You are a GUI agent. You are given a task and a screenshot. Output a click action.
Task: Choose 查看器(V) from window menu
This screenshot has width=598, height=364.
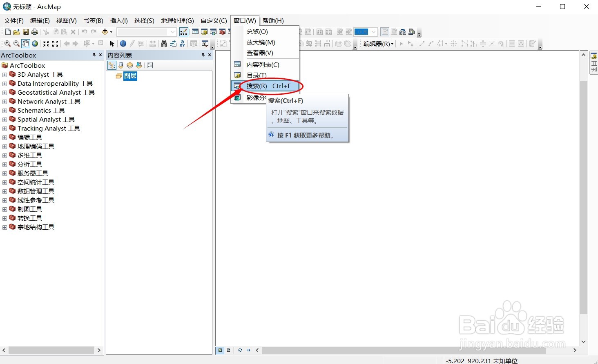tap(266, 53)
